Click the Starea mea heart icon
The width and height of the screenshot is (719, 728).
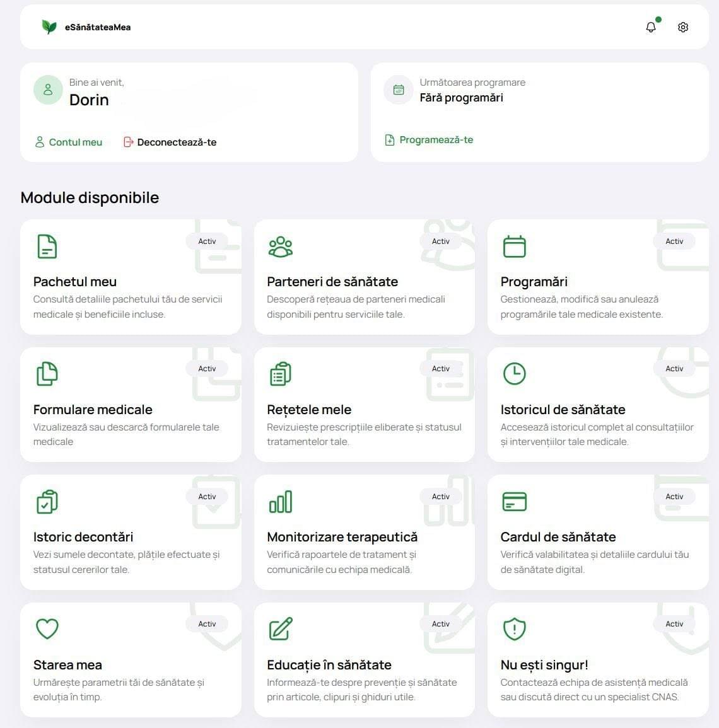point(47,629)
